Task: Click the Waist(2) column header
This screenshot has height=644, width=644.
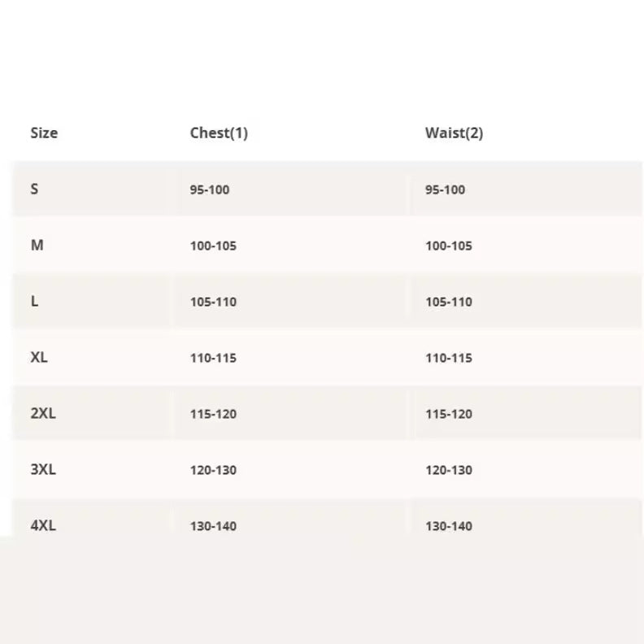Action: click(454, 133)
